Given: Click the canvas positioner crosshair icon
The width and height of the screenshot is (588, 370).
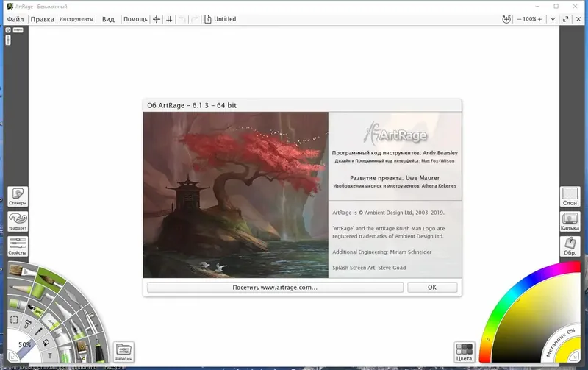Looking at the screenshot, I should 157,19.
